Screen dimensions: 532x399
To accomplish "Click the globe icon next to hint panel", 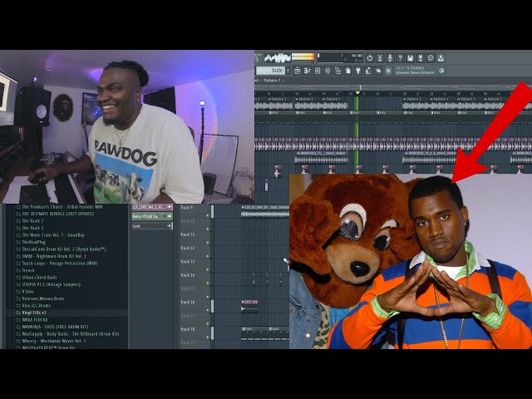I will (x=441, y=71).
